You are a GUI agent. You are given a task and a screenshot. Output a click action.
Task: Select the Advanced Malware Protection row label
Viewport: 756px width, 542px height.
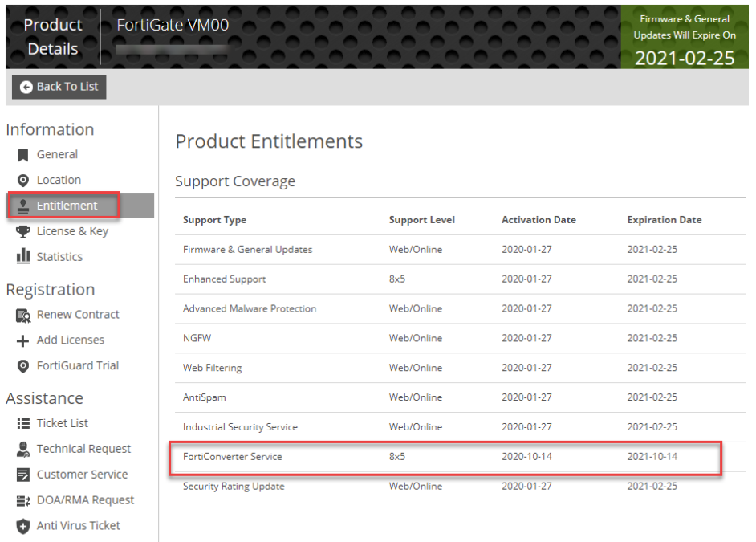[250, 308]
